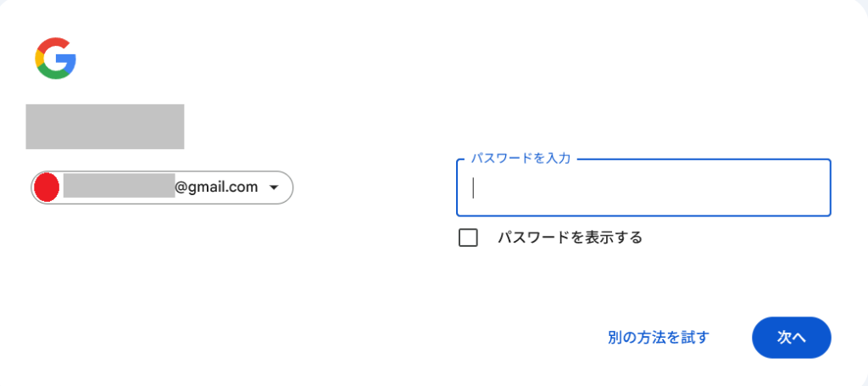Focus the パスワードを入力 password field
The width and height of the screenshot is (868, 386).
tap(643, 187)
